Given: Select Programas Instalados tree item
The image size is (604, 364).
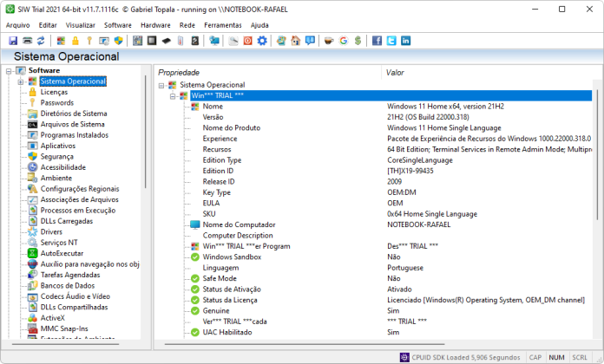Looking at the screenshot, I should click(75, 135).
